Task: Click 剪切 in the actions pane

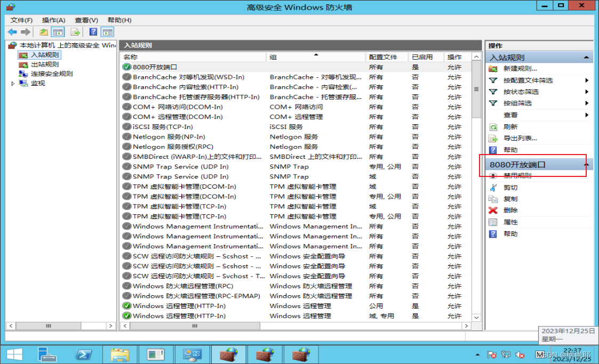Action: [510, 188]
